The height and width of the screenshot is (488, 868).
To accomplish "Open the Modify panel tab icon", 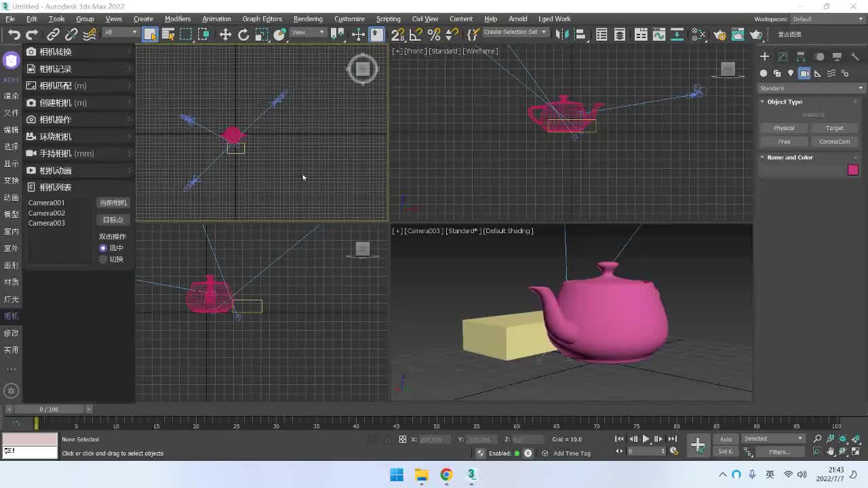I will [x=783, y=57].
